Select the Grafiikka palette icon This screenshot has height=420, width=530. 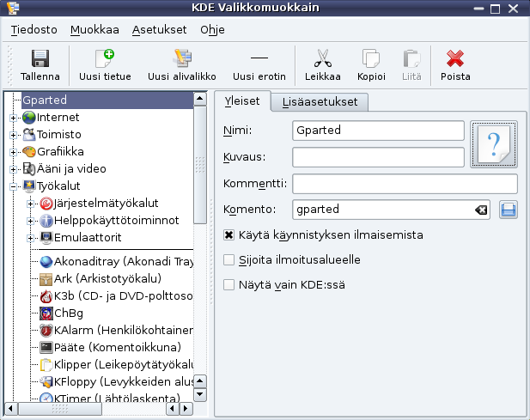tap(29, 152)
